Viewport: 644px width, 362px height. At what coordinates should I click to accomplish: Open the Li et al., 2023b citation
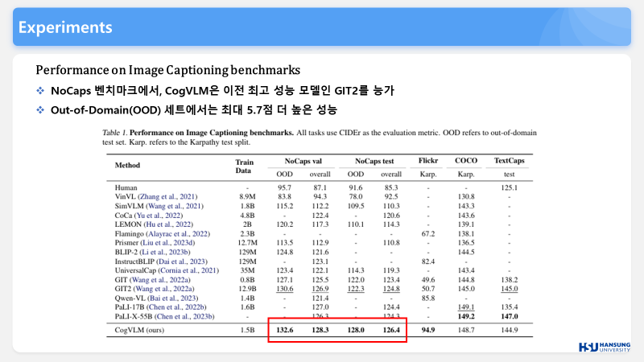pos(165,253)
